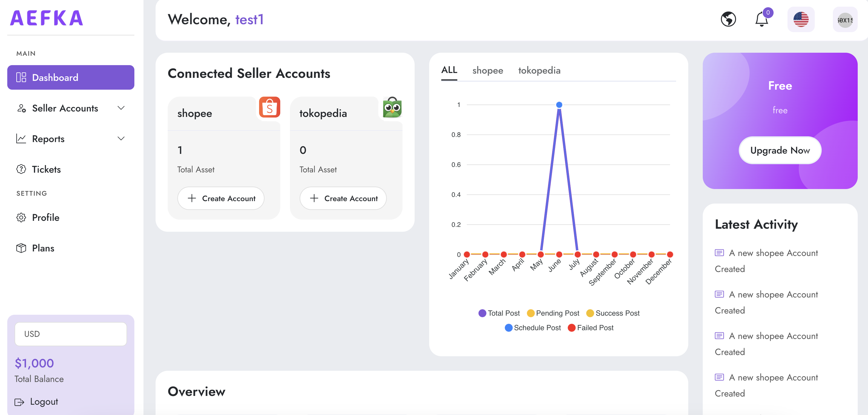Click the Tokopedia owl logo icon

pyautogui.click(x=392, y=108)
